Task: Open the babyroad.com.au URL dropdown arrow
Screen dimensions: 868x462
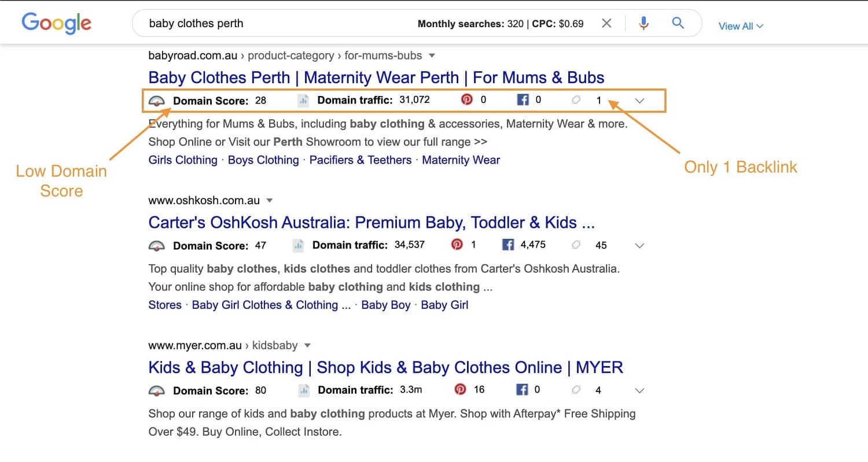Action: point(431,56)
